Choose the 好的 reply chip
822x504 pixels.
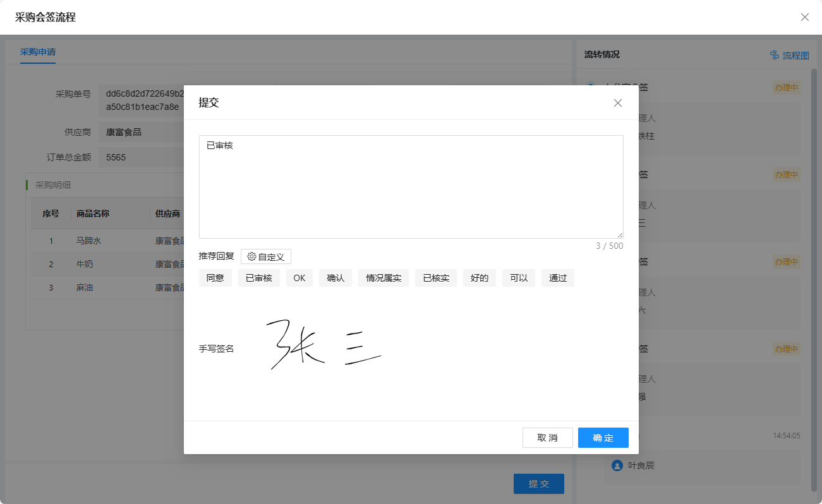[480, 278]
